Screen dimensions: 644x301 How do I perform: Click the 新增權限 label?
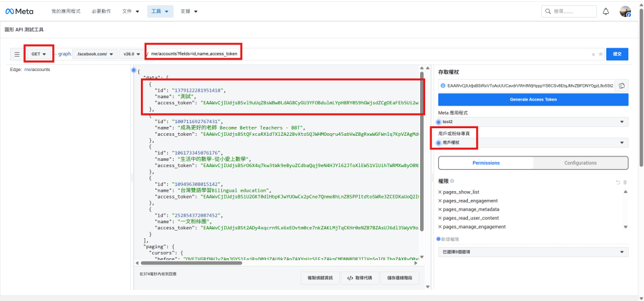(451, 239)
